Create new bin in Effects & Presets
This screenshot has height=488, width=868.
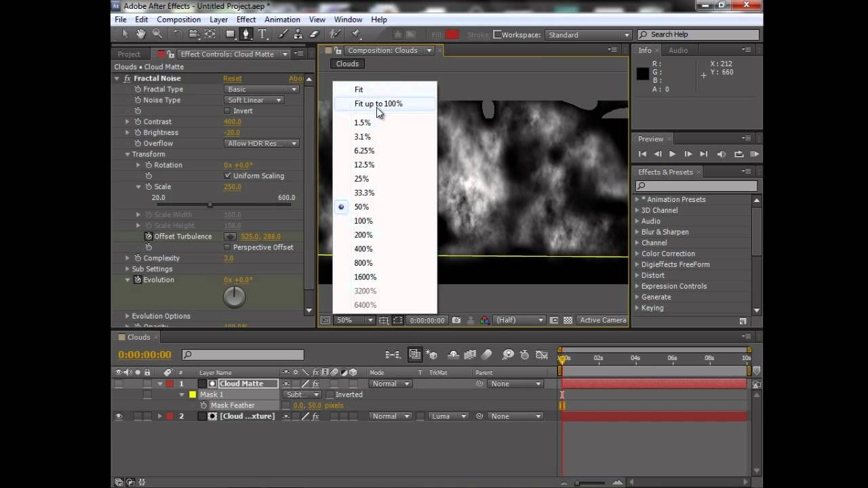(743, 321)
